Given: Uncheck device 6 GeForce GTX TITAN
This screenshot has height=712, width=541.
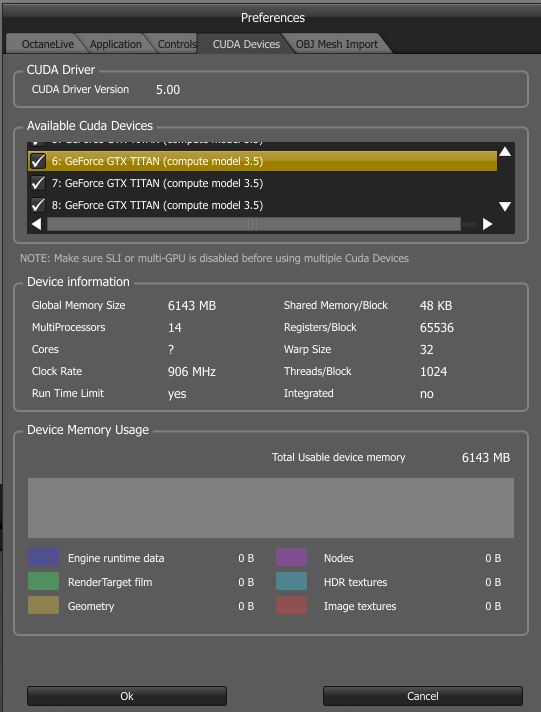Looking at the screenshot, I should click(x=38, y=161).
